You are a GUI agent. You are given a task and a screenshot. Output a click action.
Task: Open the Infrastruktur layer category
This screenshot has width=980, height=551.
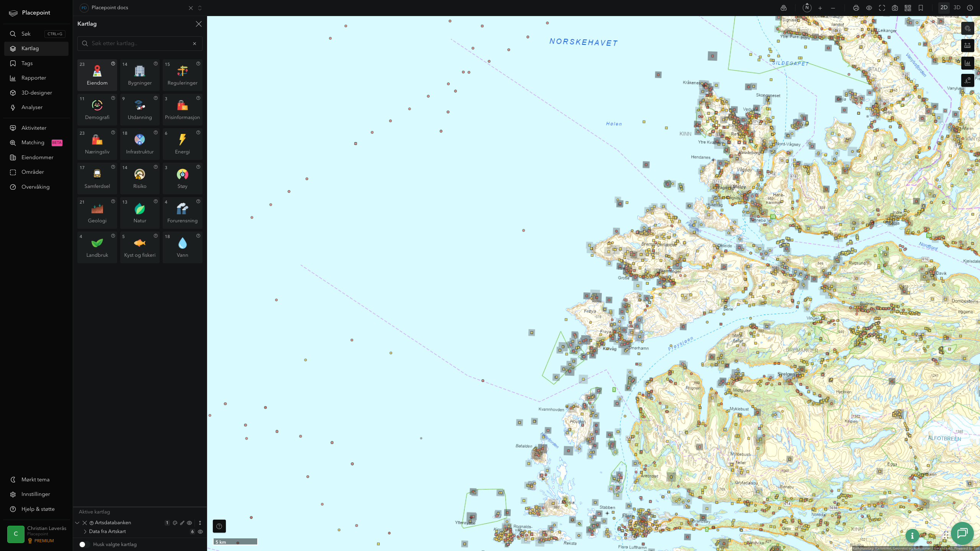click(140, 144)
